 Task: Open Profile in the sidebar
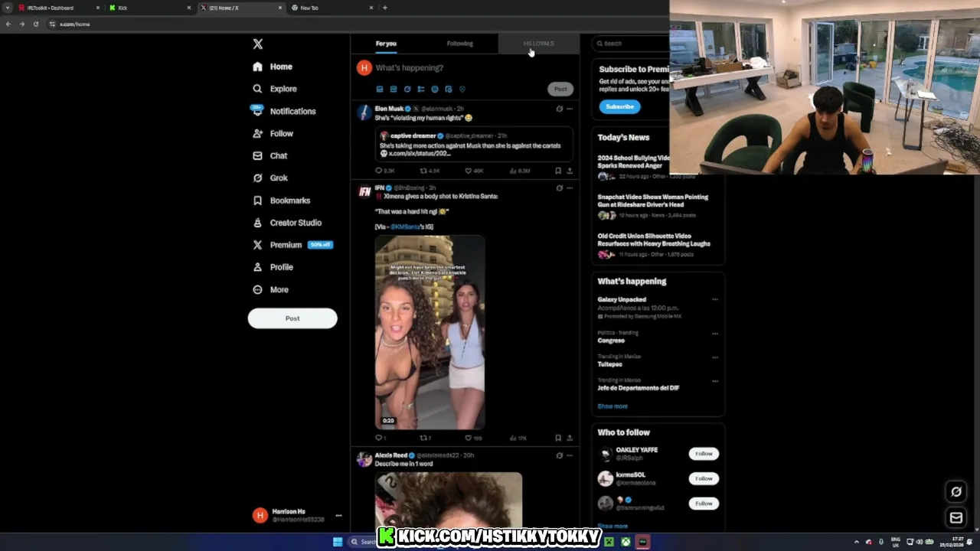273,267
